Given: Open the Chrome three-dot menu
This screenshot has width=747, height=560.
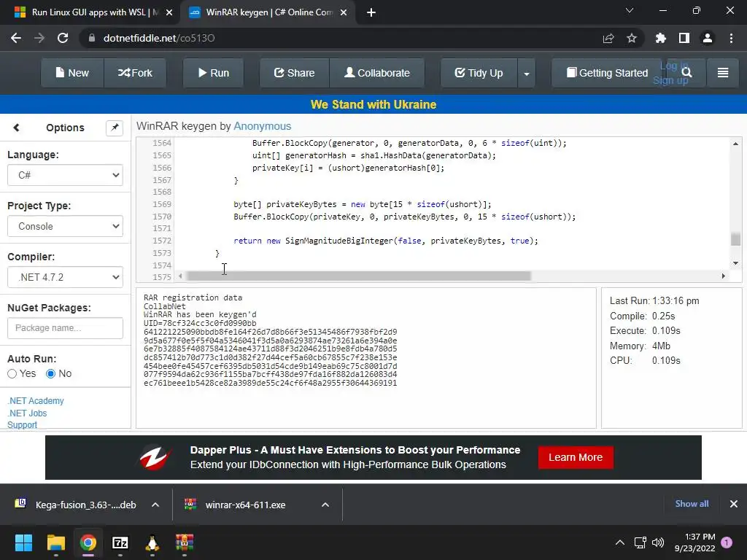Looking at the screenshot, I should pyautogui.click(x=731, y=38).
